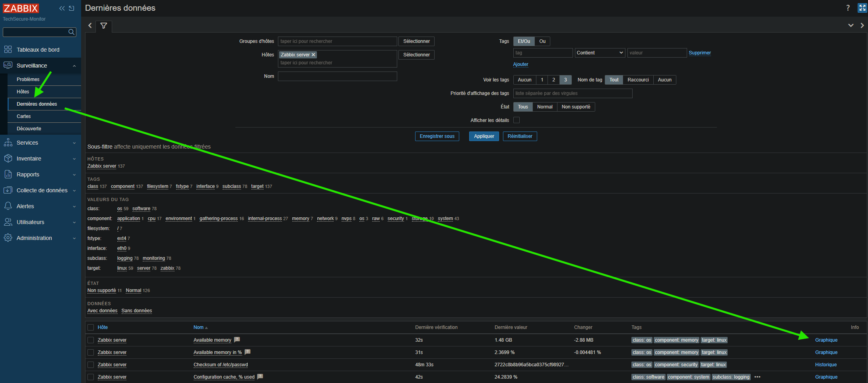Open Problèmes under Surveillance
The height and width of the screenshot is (383, 868).
(x=28, y=79)
